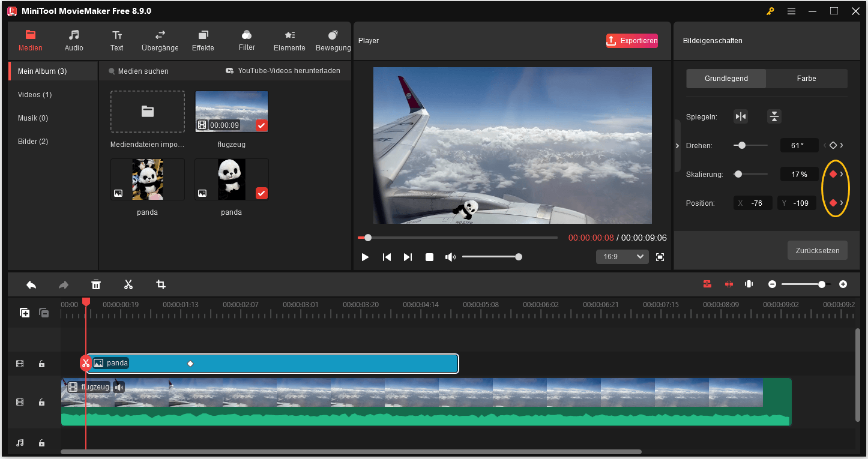
Task: Click the Exportieren button
Action: (632, 41)
